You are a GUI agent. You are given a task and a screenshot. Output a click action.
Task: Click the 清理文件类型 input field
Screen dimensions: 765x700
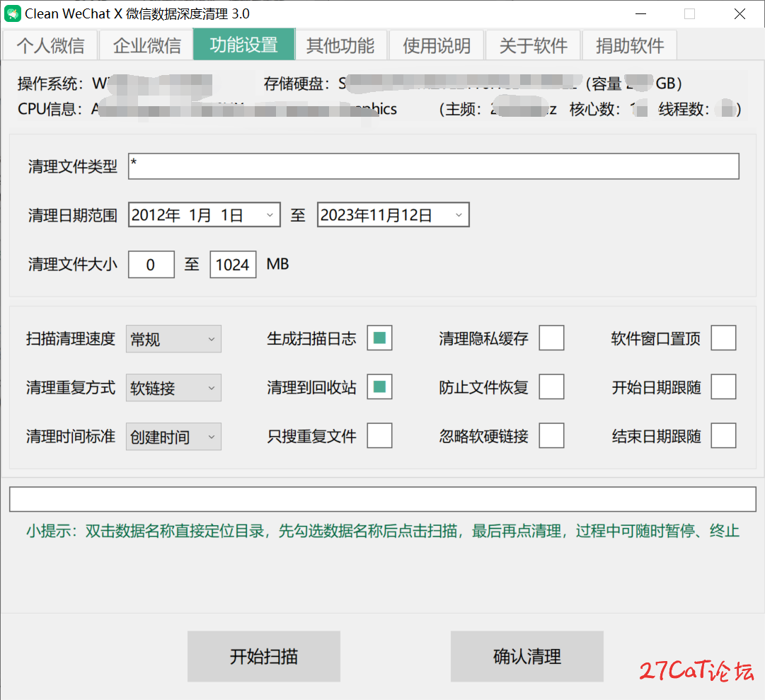pyautogui.click(x=433, y=166)
